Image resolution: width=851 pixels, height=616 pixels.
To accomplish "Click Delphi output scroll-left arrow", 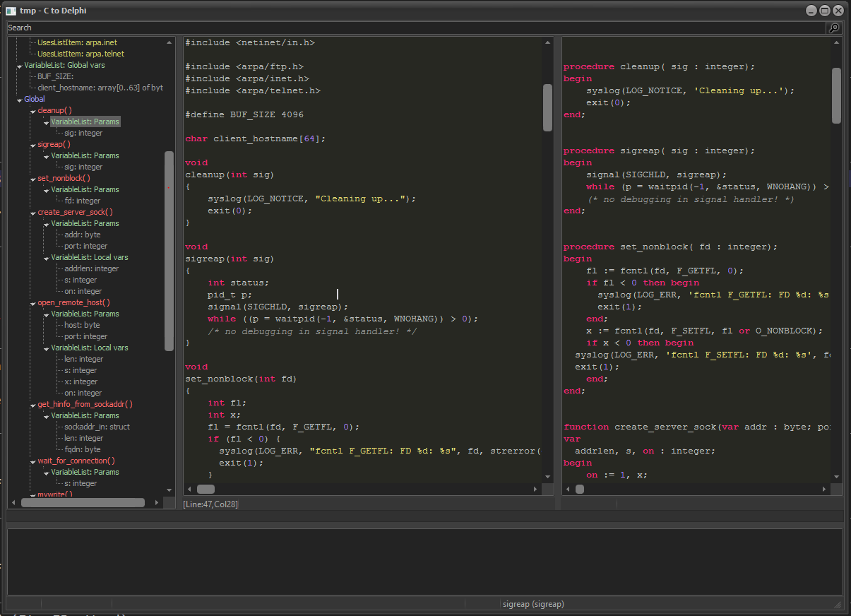I will click(568, 489).
